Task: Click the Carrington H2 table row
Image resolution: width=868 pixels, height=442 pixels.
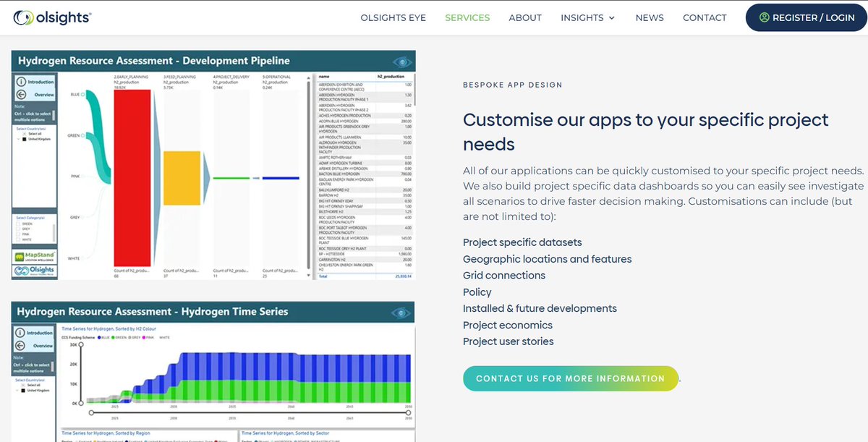Action: pyautogui.click(x=365, y=260)
